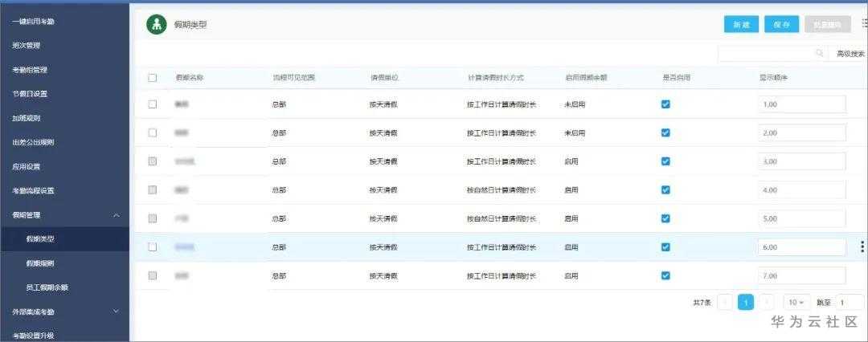Select the 员工假期余额 submenu item
The image size is (868, 342).
pyautogui.click(x=47, y=287)
